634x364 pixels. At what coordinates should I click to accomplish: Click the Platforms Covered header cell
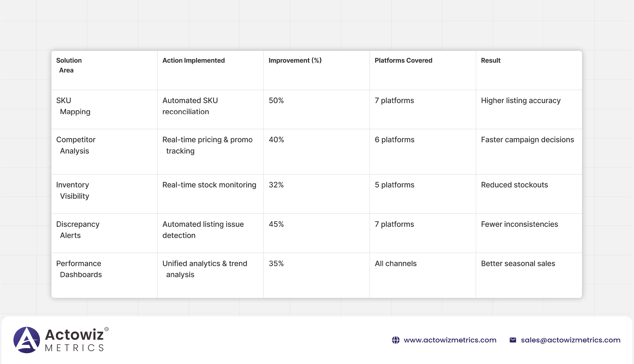click(x=403, y=61)
